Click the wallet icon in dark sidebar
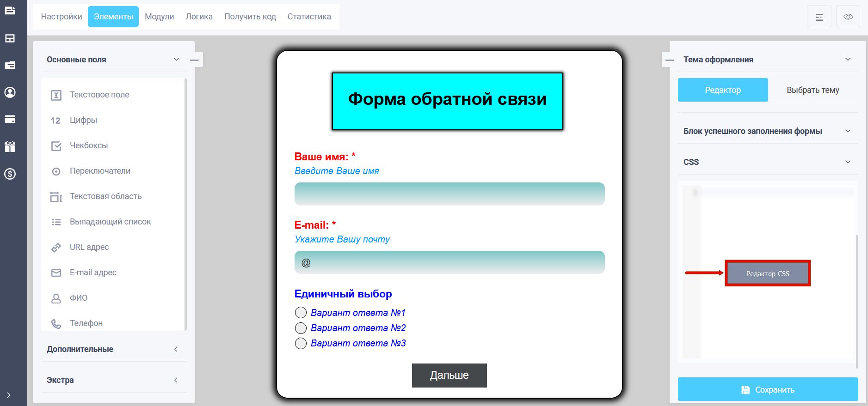Image resolution: width=868 pixels, height=406 pixels. point(10,65)
